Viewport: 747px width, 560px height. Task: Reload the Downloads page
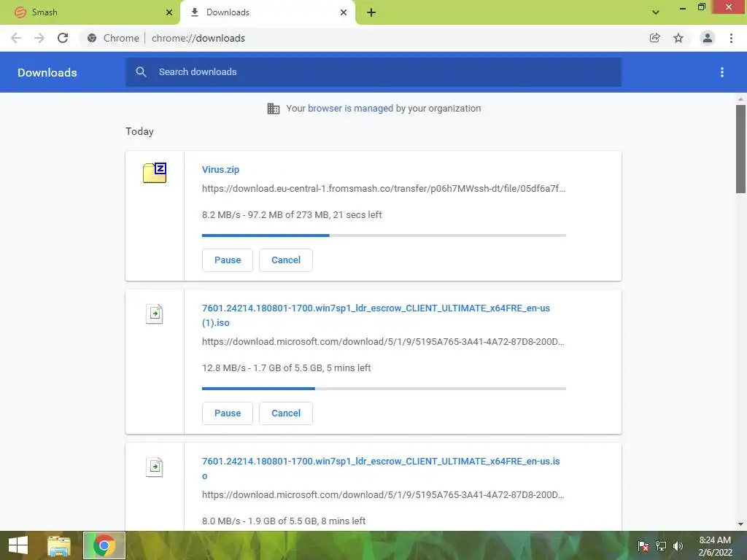click(x=63, y=38)
